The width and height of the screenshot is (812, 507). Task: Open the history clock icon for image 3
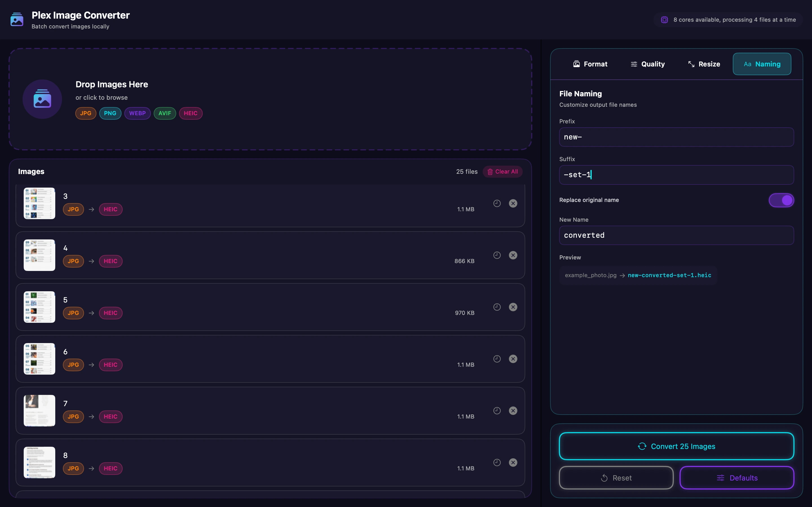pos(497,203)
